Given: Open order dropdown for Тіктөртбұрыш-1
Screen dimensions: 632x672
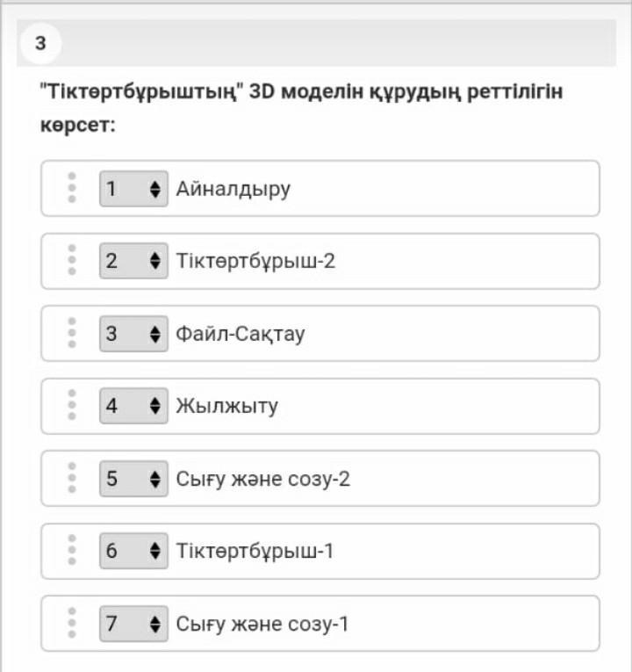Looking at the screenshot, I should point(133,552).
